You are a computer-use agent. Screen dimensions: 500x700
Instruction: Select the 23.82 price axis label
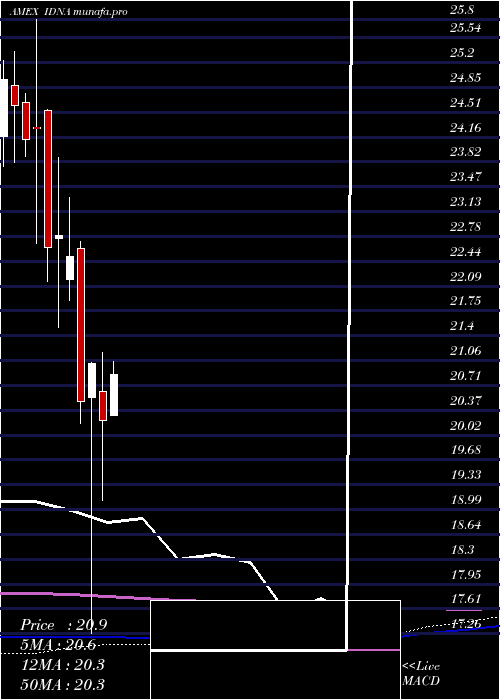[x=466, y=152]
